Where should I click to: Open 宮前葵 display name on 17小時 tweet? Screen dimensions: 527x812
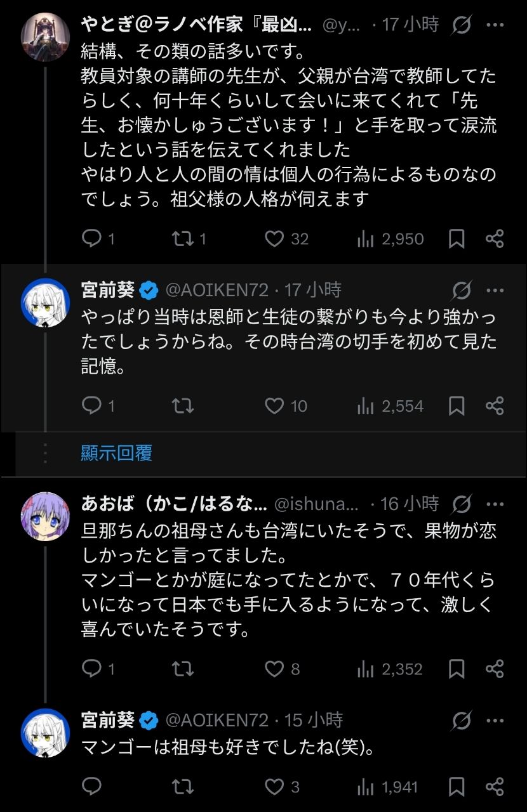click(108, 291)
